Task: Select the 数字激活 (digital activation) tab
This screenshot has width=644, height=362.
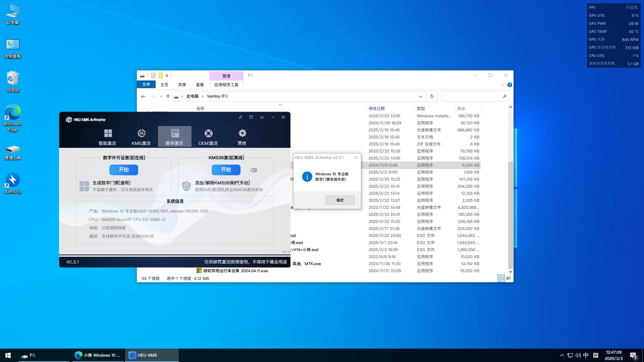Action: point(174,137)
